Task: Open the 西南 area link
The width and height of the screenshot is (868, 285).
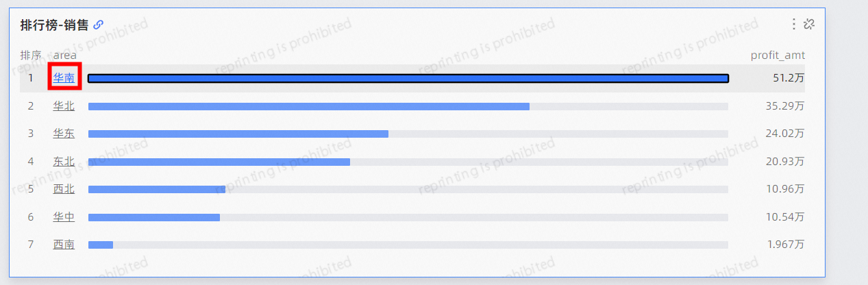Action: (x=64, y=245)
